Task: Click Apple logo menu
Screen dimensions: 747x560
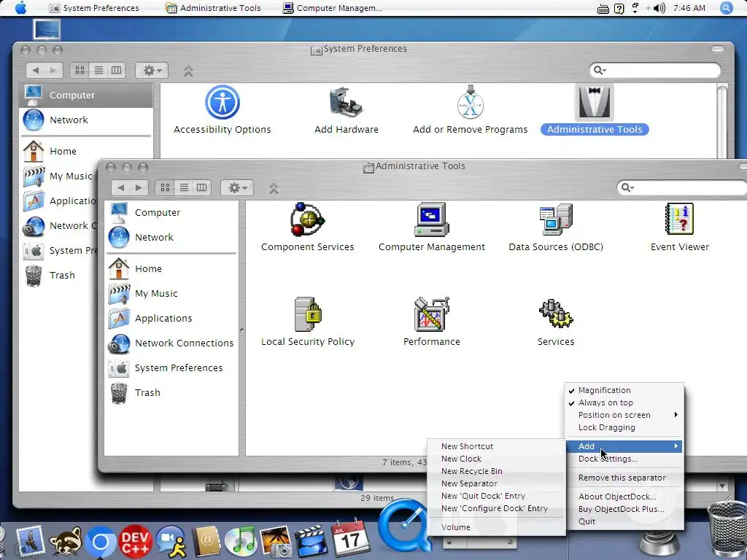Action: click(20, 8)
